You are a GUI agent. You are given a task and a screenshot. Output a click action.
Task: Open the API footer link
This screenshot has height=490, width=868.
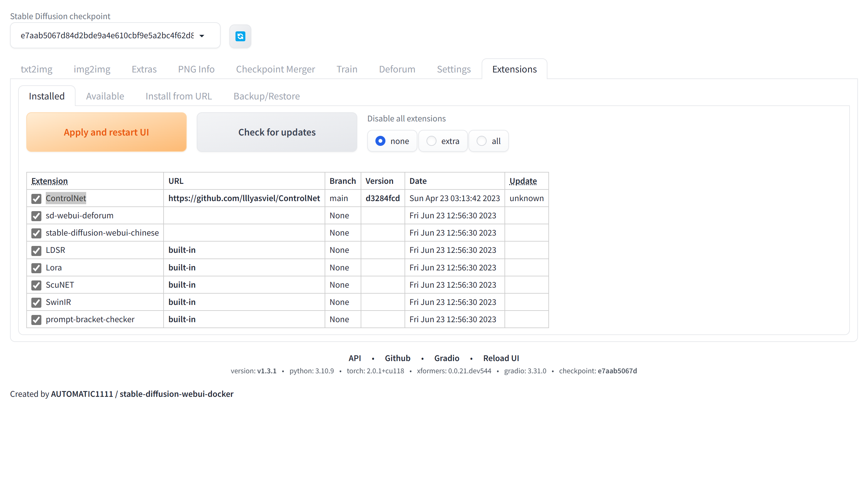coord(354,358)
